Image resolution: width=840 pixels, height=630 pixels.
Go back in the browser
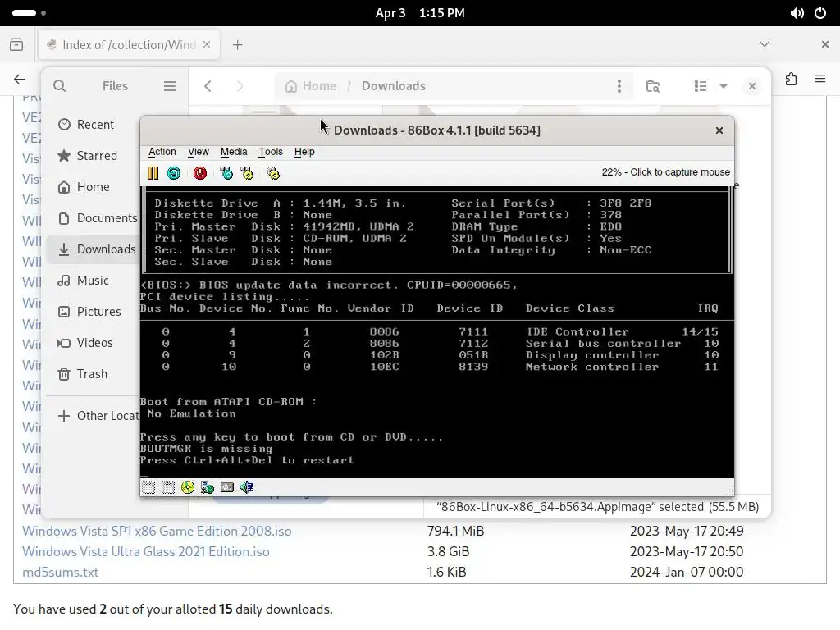pos(20,80)
